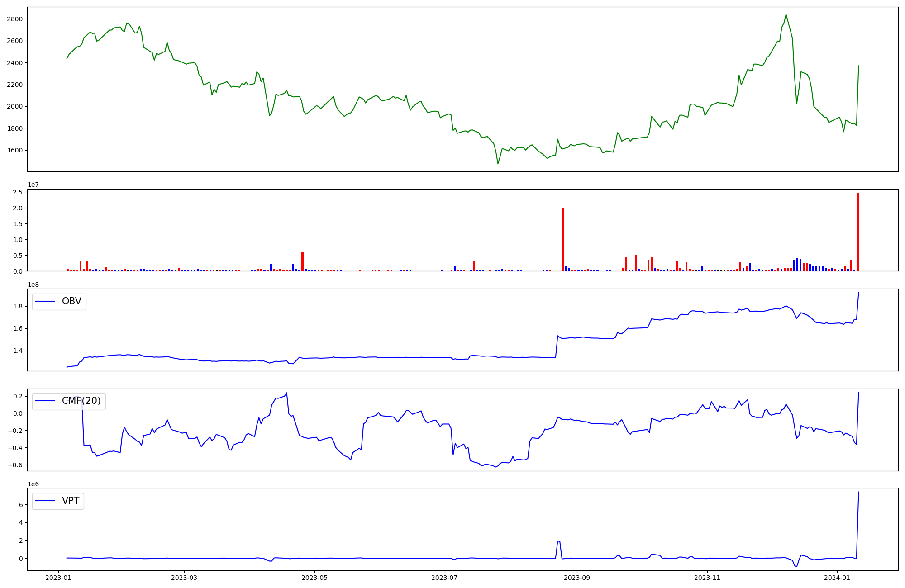Image resolution: width=905 pixels, height=588 pixels.
Task: Click the CMF(20) legend label
Action: [x=81, y=401]
